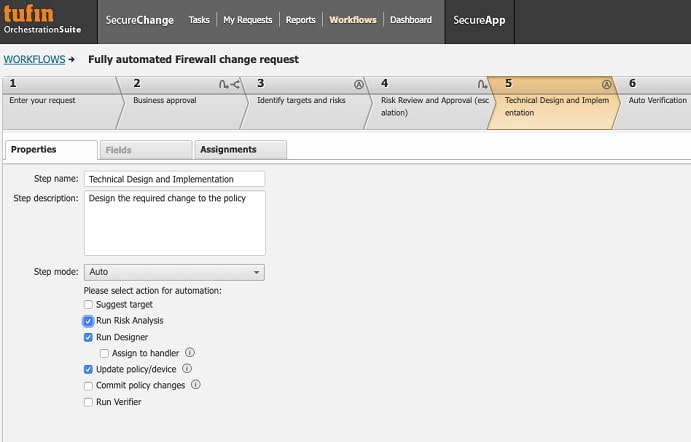This screenshot has height=442, width=691.
Task: Switch to the SecureApp application
Action: coord(479,20)
